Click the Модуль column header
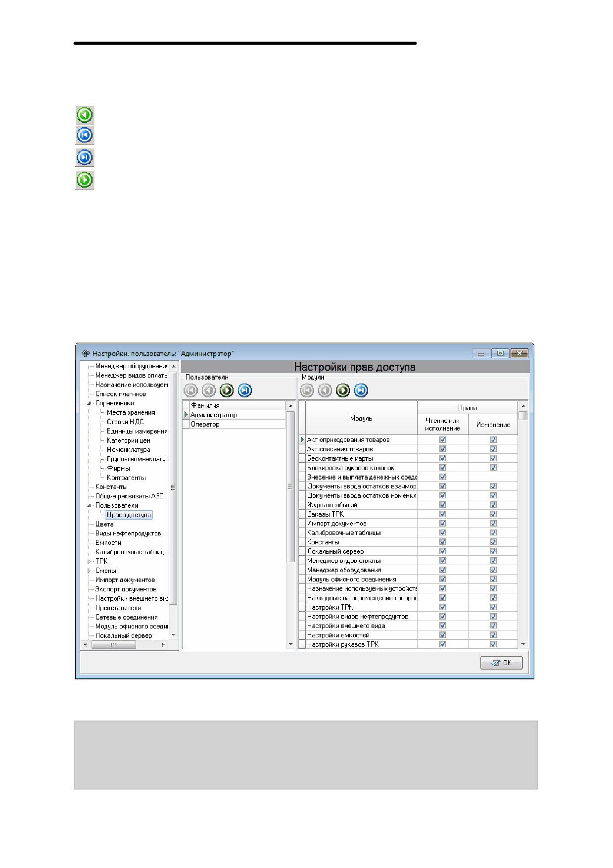This screenshot has height=868, width=613. tap(361, 418)
